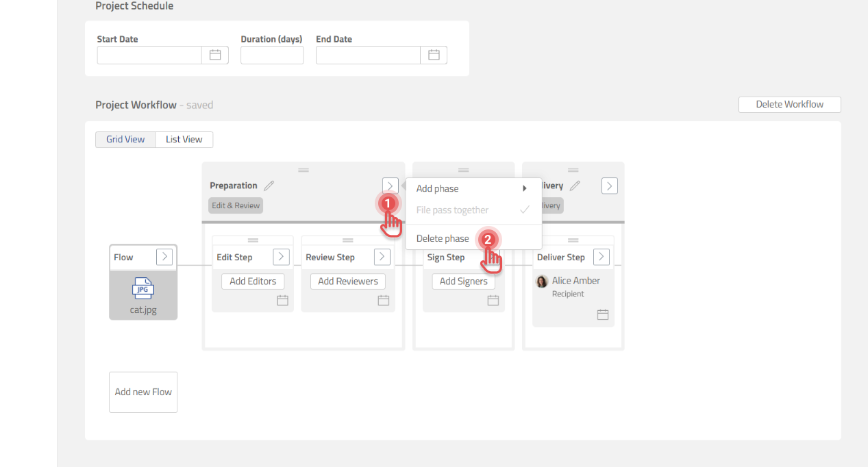Viewport: 868px width, 467px height.
Task: Open the Start Date calendar picker
Action: tap(214, 55)
